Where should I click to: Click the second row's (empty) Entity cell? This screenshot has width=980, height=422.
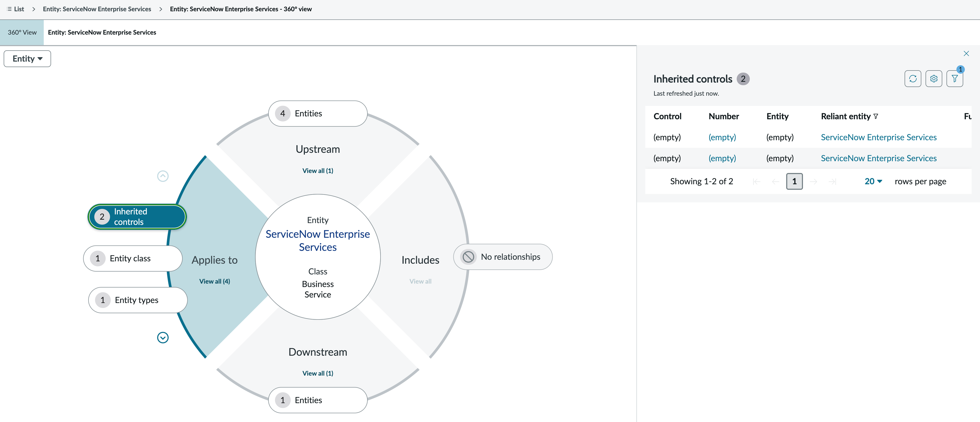coord(780,158)
